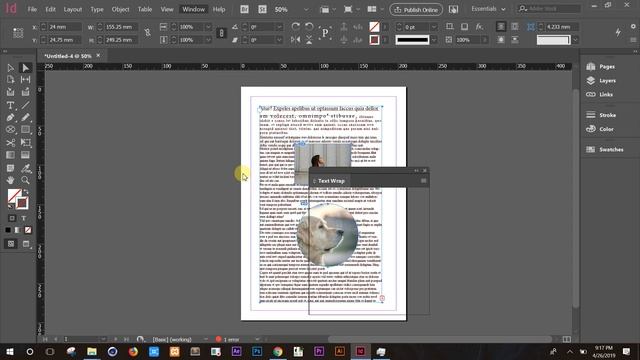Open the zoom level 50% dropdown
The image size is (640, 360).
pyautogui.click(x=306, y=9)
